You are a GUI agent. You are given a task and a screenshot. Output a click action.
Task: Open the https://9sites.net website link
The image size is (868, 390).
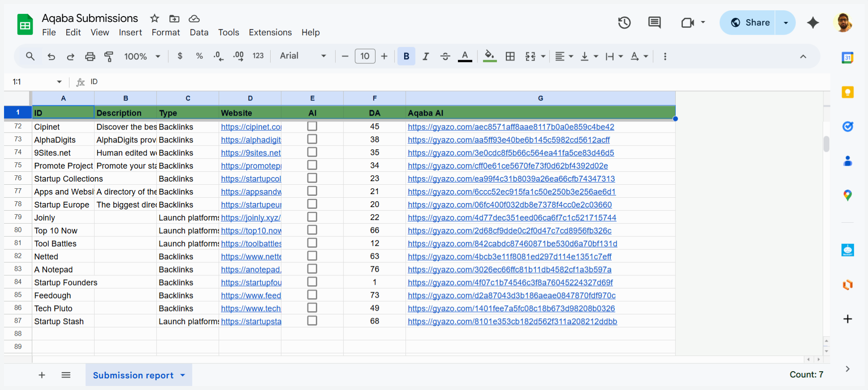click(x=251, y=153)
